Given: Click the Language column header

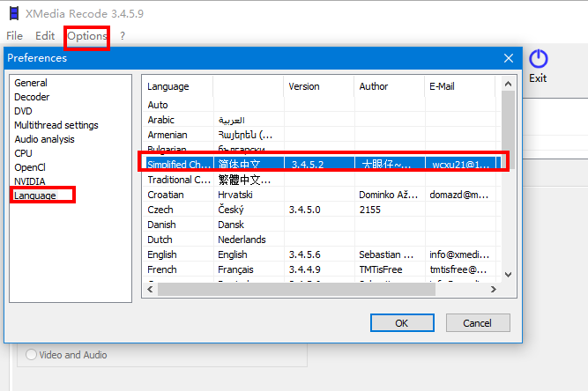Looking at the screenshot, I should tap(177, 86).
